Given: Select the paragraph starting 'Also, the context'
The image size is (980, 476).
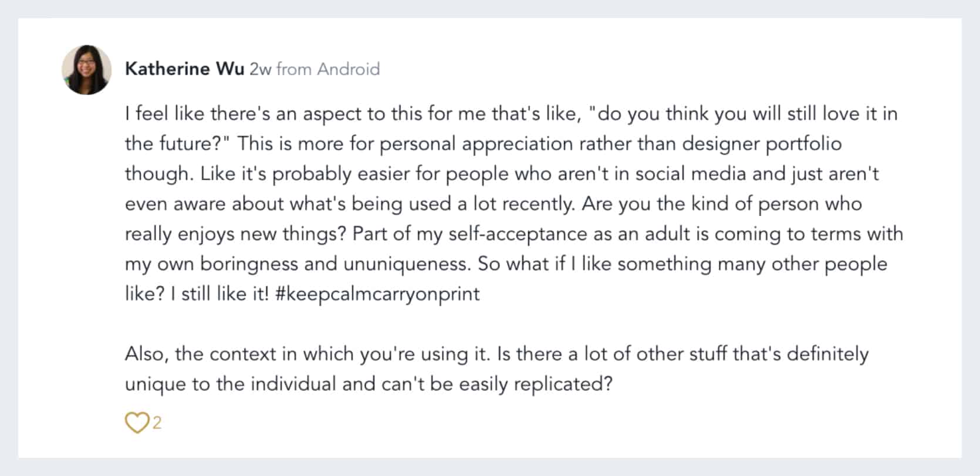Looking at the screenshot, I should 496,369.
